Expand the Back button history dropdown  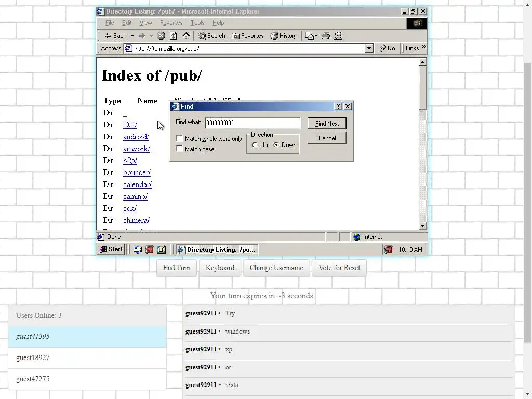coord(132,36)
